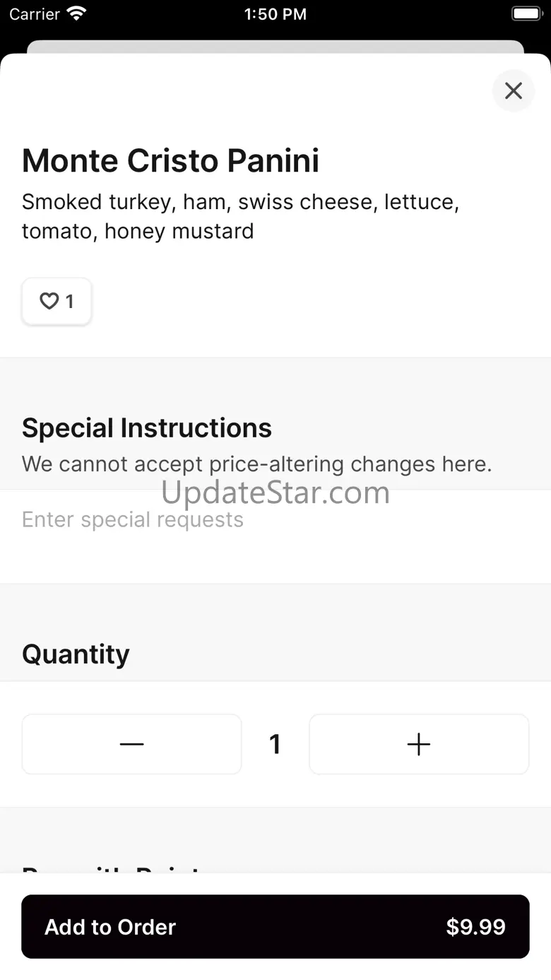
Task: Tap the Wi-Fi icon in status bar
Action: coord(76,13)
